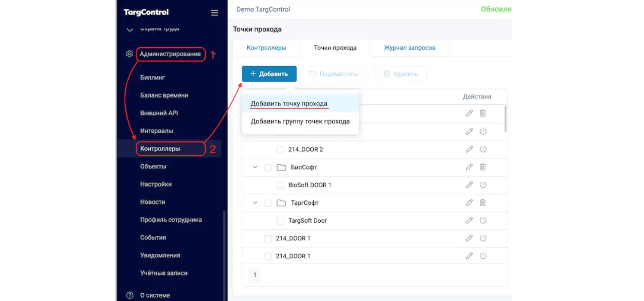Click the access points table vertical scrollbar
The width and height of the screenshot is (644, 301).
click(505, 119)
